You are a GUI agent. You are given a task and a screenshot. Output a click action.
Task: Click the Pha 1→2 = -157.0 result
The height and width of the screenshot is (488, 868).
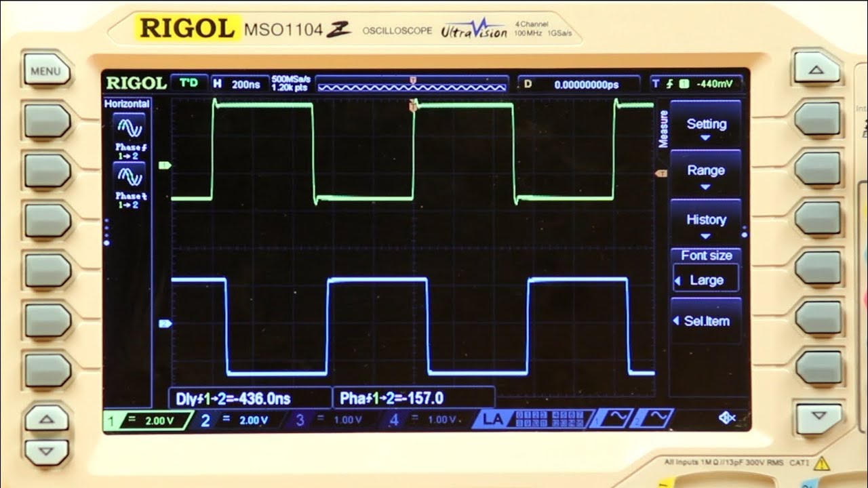click(x=413, y=398)
